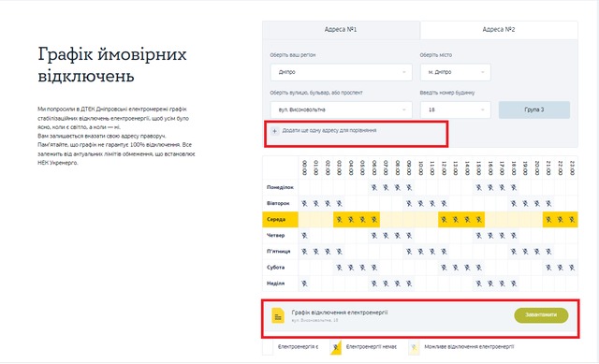Screen dimensions: 599x364
Task: Click the outage icon for Неділя at 15:00
Action: pos(478,284)
